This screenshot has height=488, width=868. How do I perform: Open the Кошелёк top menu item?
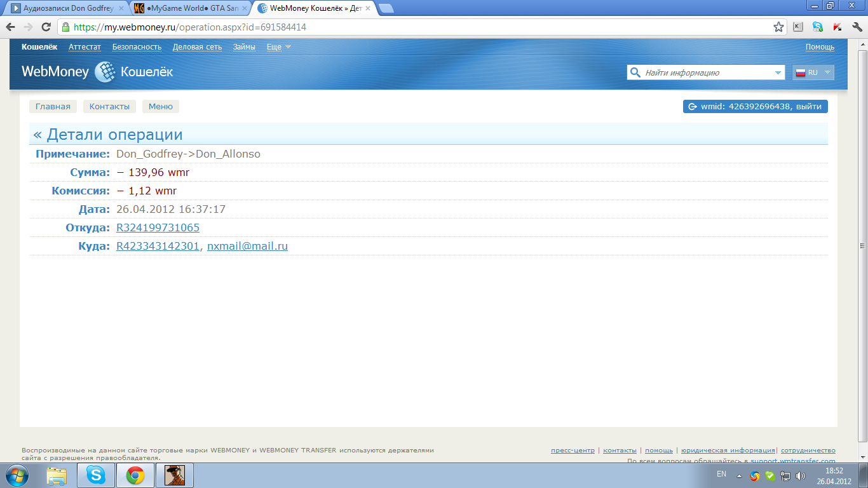39,47
